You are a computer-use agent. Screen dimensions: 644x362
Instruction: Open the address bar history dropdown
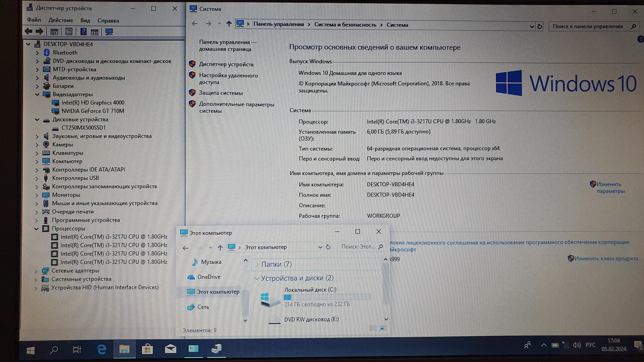[x=532, y=26]
